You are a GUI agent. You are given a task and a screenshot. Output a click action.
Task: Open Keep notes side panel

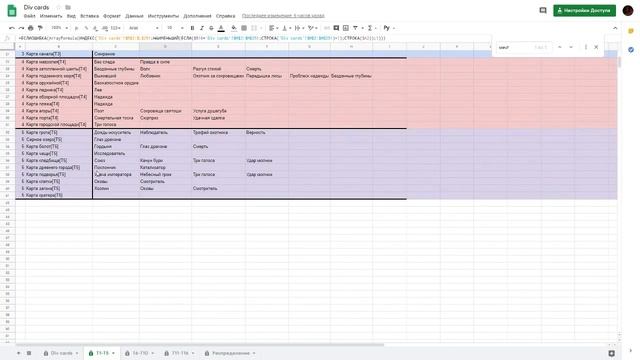(x=631, y=31)
